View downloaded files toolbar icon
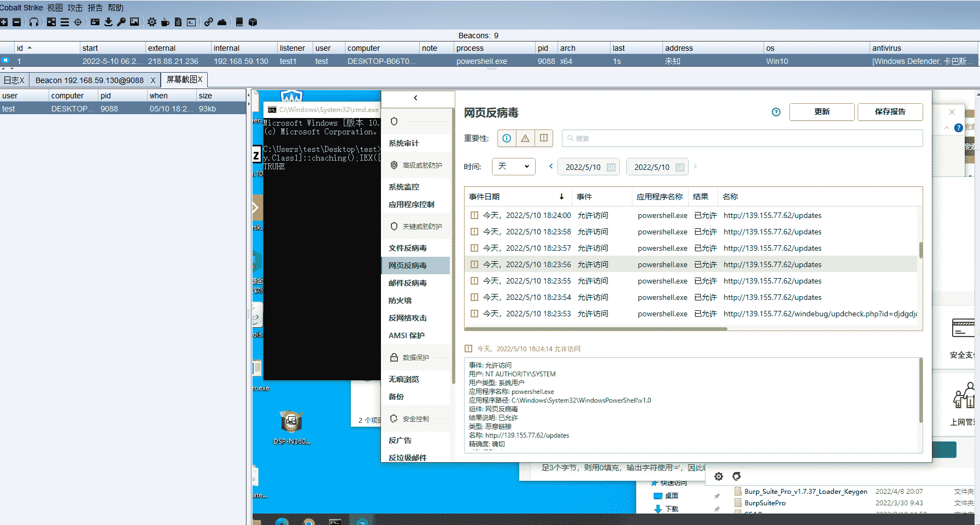Viewport: 980px width, 525px height. (108, 22)
